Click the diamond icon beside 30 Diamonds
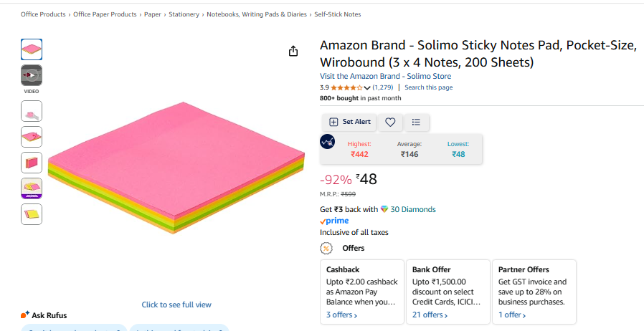 pyautogui.click(x=384, y=209)
